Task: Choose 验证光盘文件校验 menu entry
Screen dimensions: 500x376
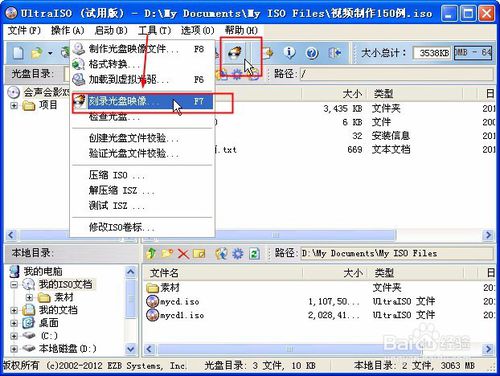Action: 143,153
